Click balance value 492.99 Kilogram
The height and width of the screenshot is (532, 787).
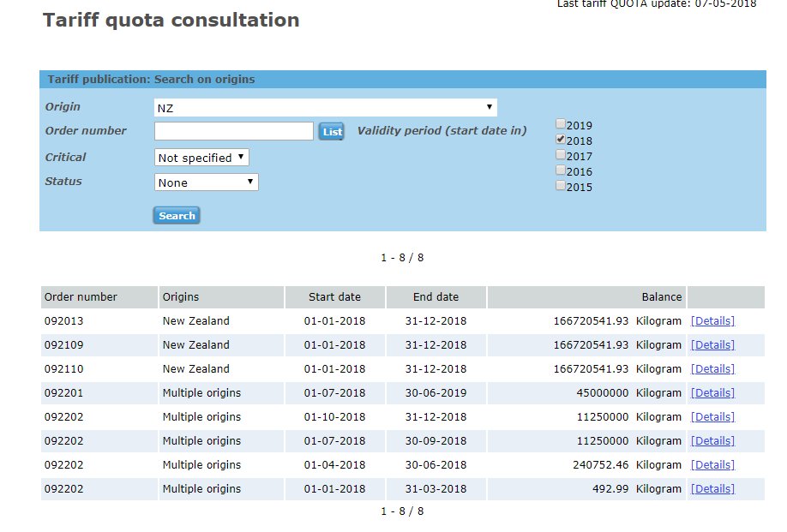pyautogui.click(x=637, y=489)
